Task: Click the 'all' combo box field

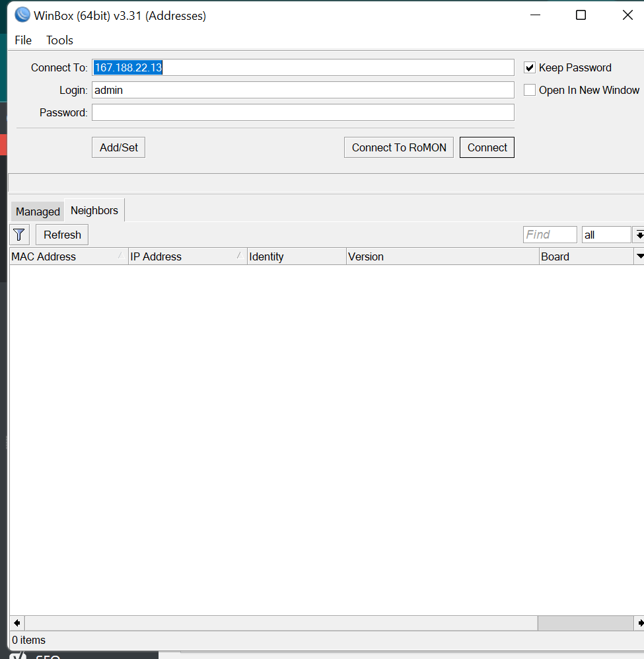Action: point(606,235)
